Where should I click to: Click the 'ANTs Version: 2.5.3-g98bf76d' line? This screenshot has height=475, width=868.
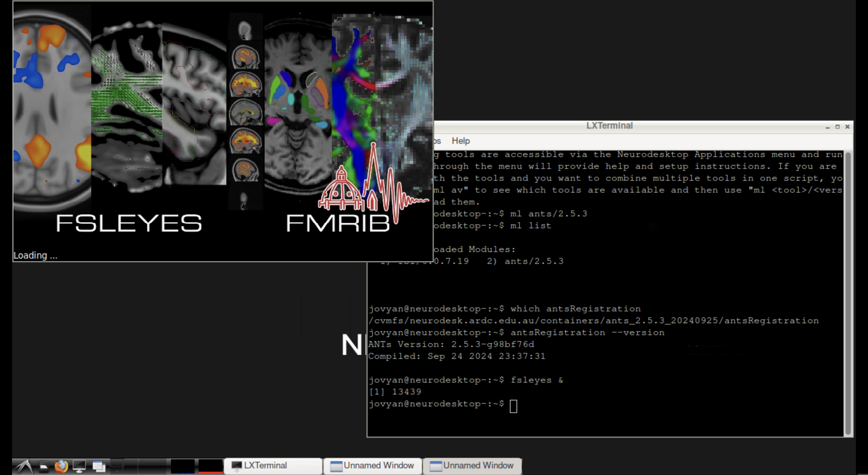click(451, 344)
